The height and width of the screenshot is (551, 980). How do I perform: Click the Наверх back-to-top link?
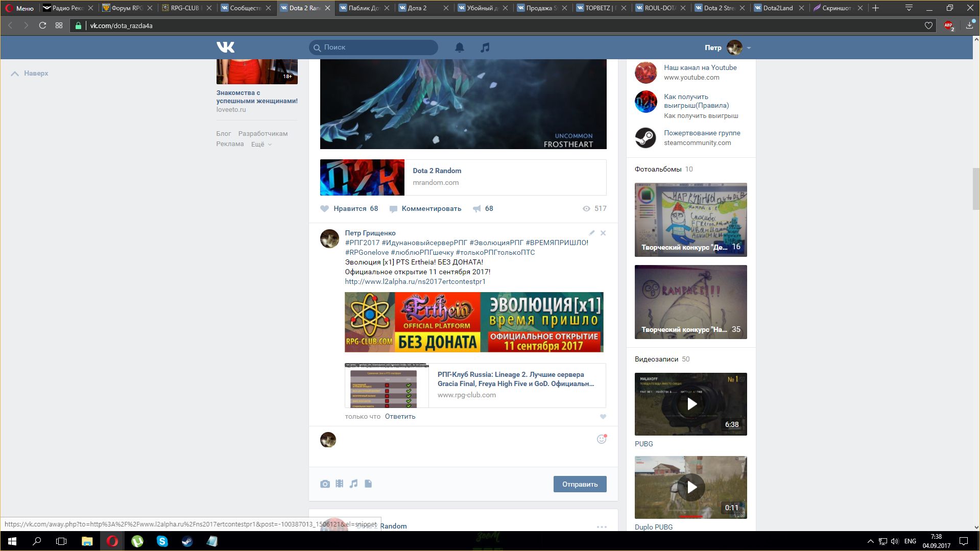point(30,74)
